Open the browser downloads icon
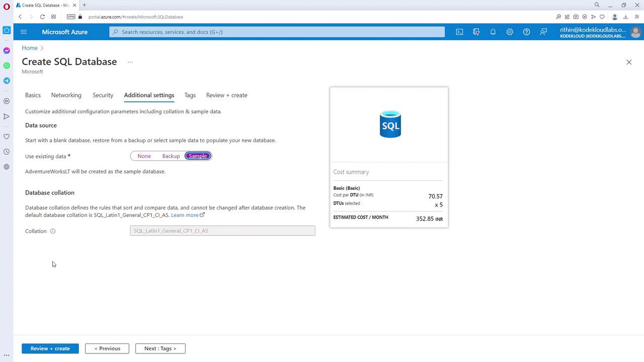This screenshot has height=362, width=644. 626,17
